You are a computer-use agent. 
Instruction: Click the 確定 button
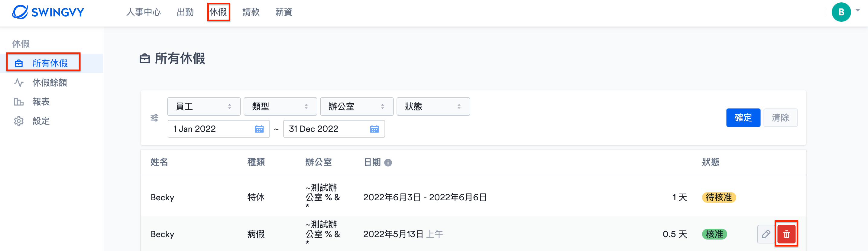pos(743,118)
